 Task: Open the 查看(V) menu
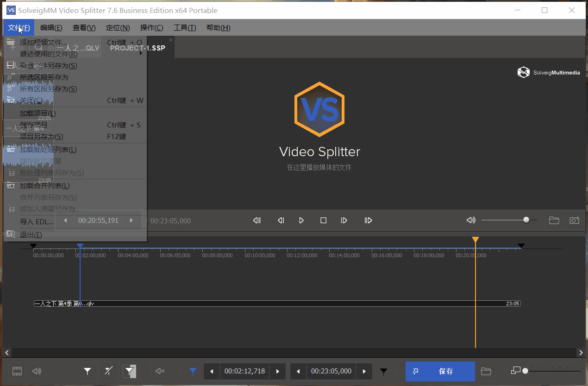(84, 28)
